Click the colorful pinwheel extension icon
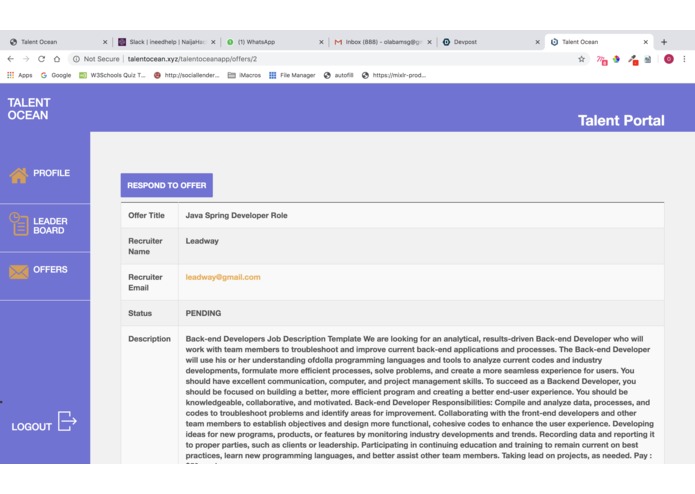The height and width of the screenshot is (494, 695). [x=617, y=59]
